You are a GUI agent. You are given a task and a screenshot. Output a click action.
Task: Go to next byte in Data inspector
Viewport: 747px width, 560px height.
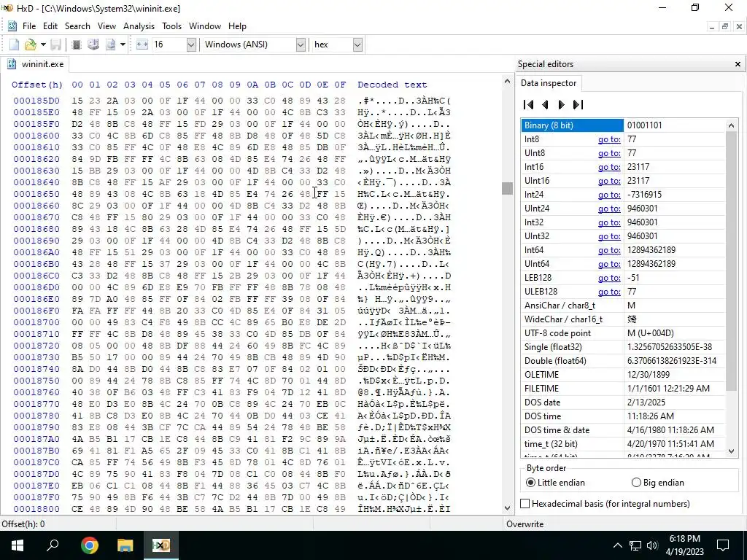click(561, 105)
